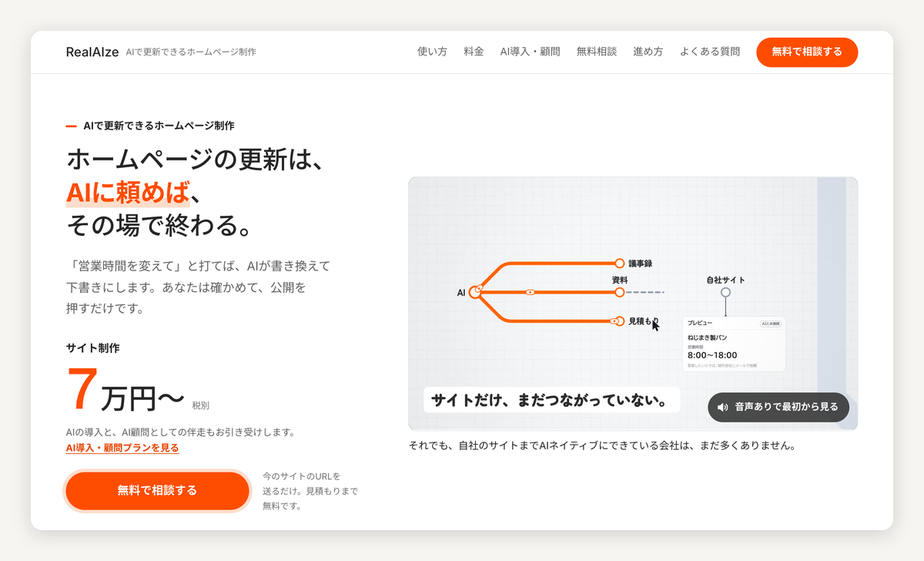The height and width of the screenshot is (561, 924).
Task: Click the video caption サイトだけ、まだつながっていない。
Action: pos(551,400)
